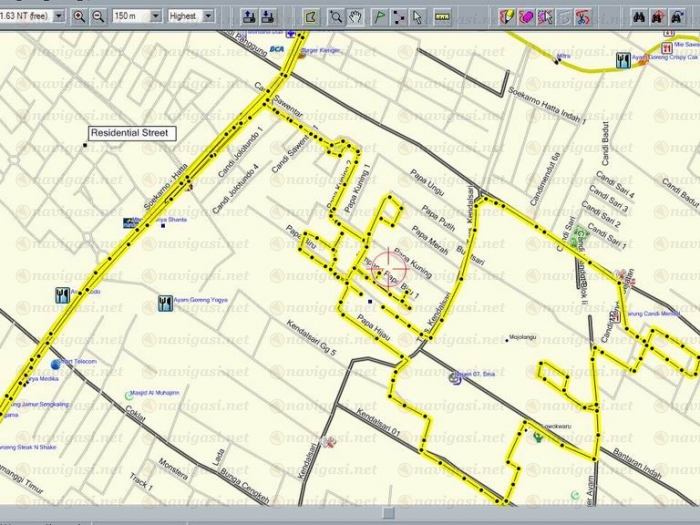Select the Waypoint flag tool
This screenshot has height=525, width=700.
380,16
